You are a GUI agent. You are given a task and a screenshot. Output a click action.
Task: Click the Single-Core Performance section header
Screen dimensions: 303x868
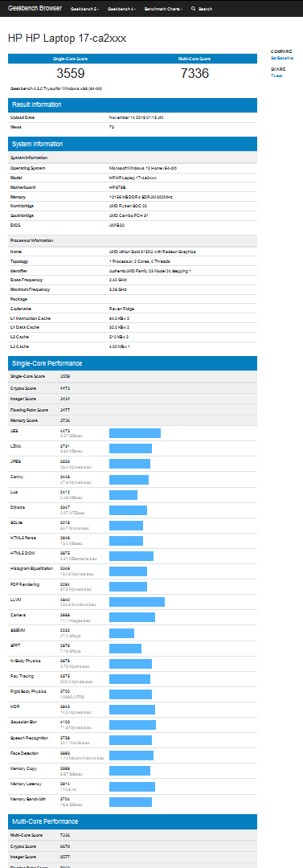click(133, 363)
